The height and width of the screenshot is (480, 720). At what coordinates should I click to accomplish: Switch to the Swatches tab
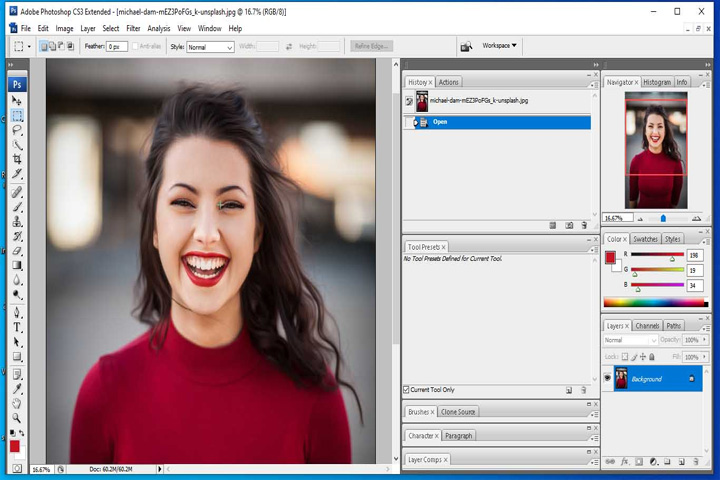point(645,239)
